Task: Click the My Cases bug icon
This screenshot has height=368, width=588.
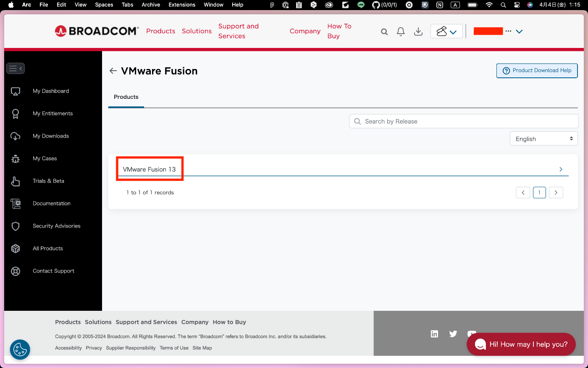Action: (x=16, y=159)
